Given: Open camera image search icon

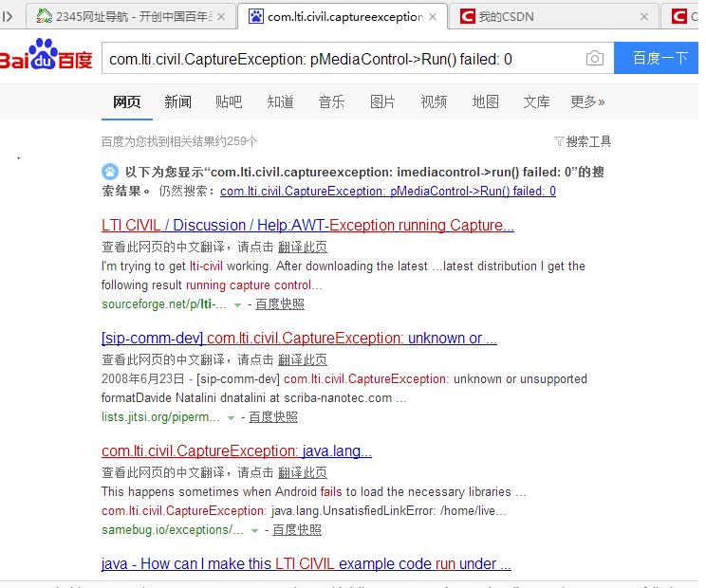Looking at the screenshot, I should click(x=594, y=58).
